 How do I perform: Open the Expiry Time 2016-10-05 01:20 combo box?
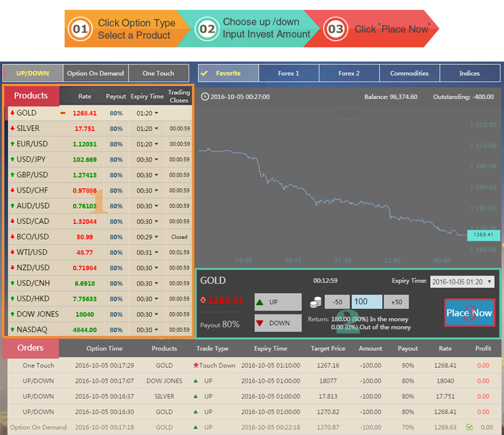click(x=462, y=282)
